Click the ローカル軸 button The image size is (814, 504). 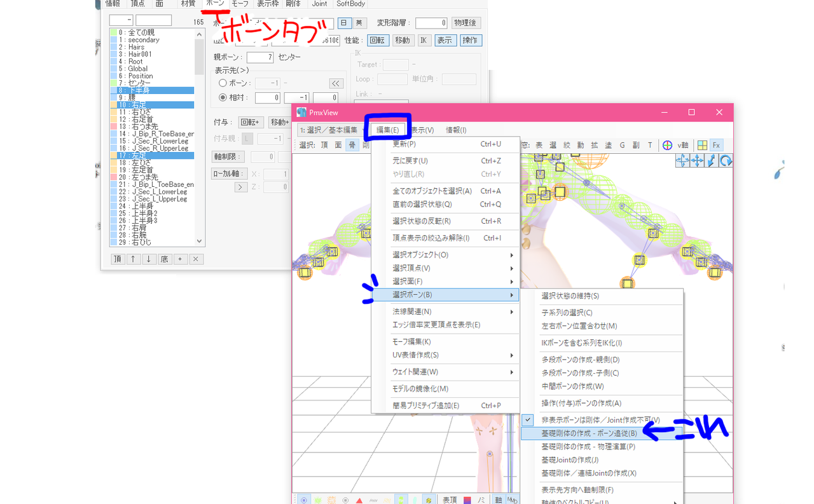[229, 174]
